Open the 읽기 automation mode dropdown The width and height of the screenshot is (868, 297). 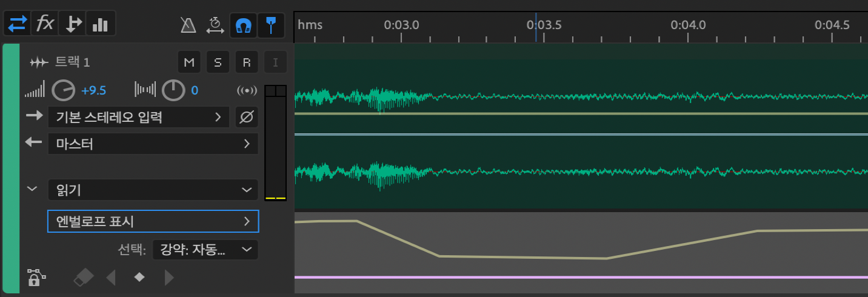(x=153, y=190)
